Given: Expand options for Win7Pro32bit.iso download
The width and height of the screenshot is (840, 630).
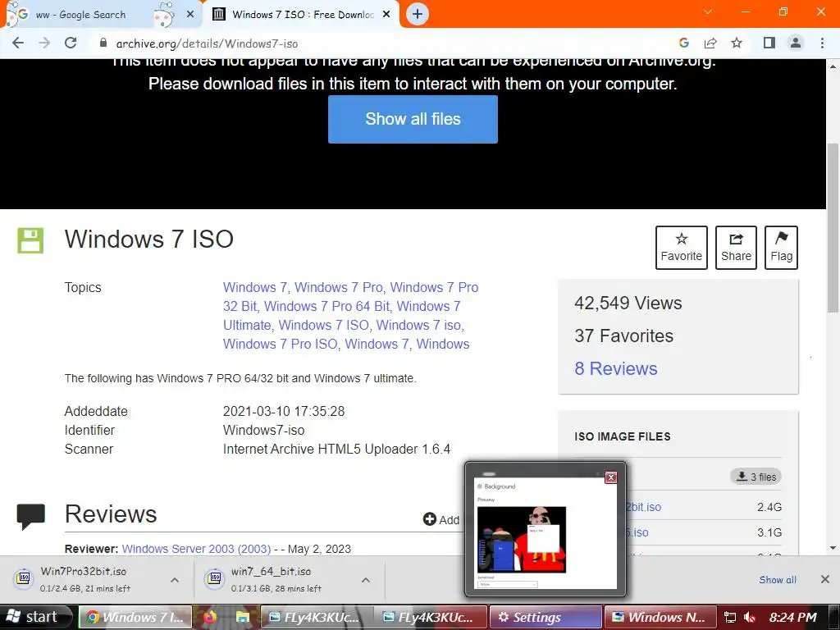Looking at the screenshot, I should 175,580.
